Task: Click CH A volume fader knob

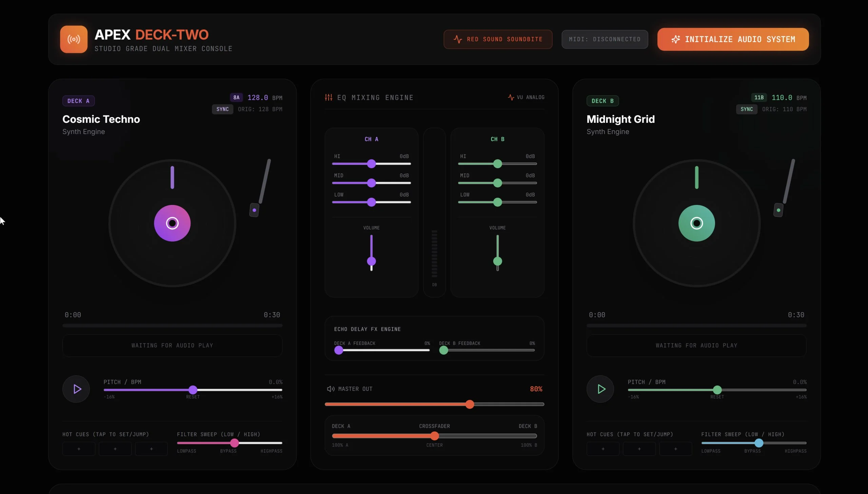Action: click(371, 261)
